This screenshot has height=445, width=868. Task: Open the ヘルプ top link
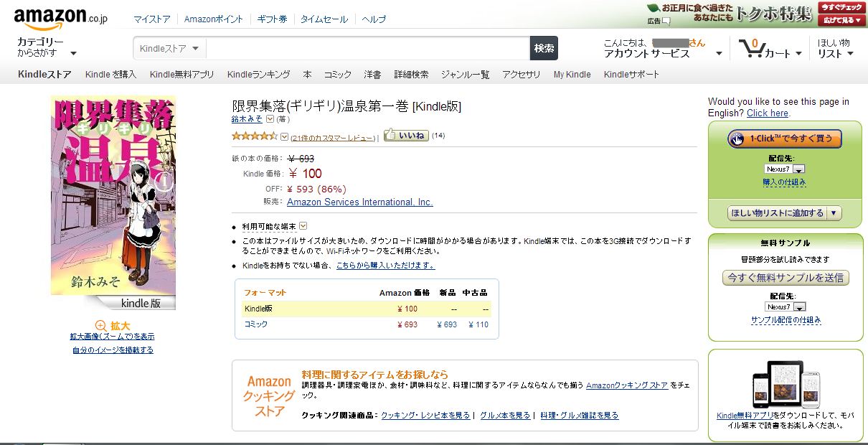pos(374,19)
